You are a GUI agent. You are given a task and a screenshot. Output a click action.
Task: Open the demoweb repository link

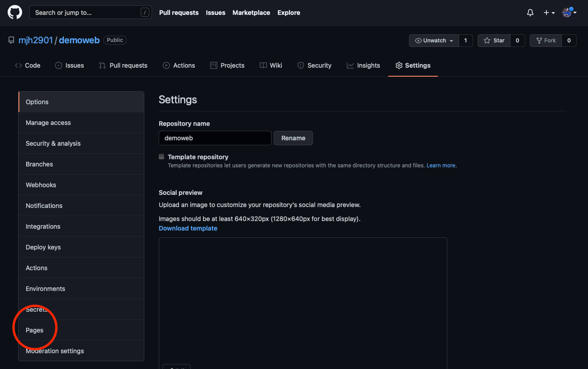point(79,40)
